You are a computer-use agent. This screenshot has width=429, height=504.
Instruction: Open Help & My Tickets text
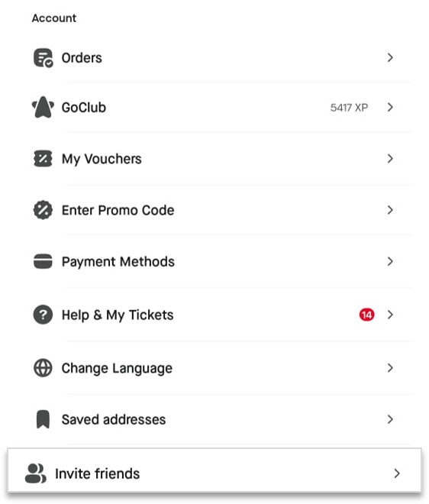[118, 315]
